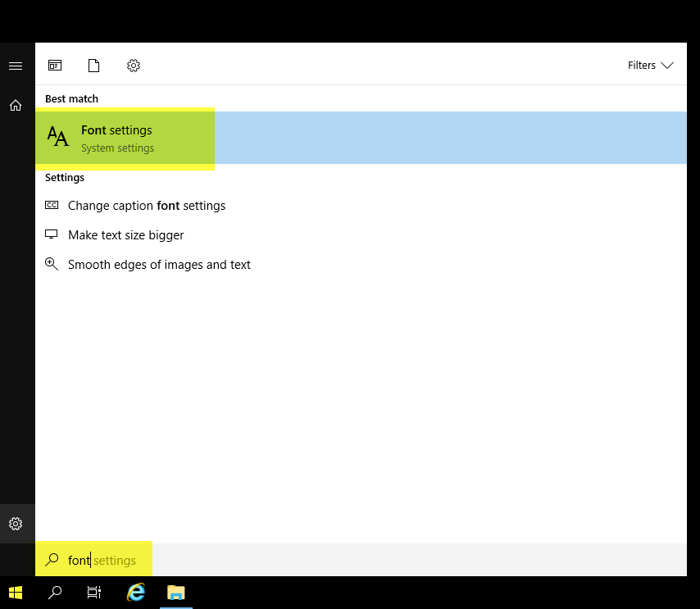Filter results by Apps icon
Screen dimensions: 700x609
(x=55, y=66)
